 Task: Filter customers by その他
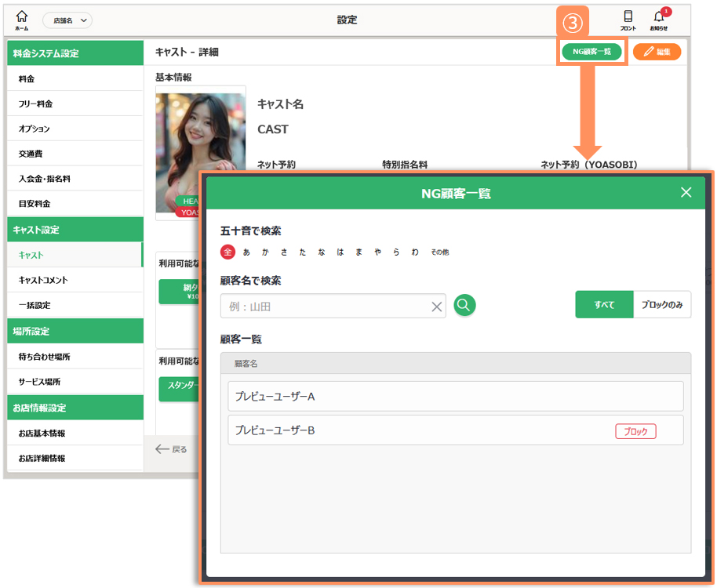[x=439, y=252]
